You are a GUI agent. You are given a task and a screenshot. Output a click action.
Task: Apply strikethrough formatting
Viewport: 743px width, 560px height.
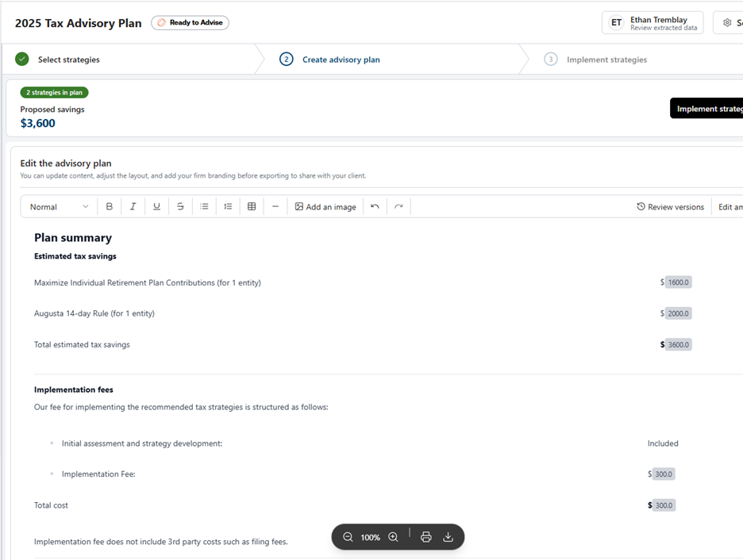pyautogui.click(x=180, y=207)
